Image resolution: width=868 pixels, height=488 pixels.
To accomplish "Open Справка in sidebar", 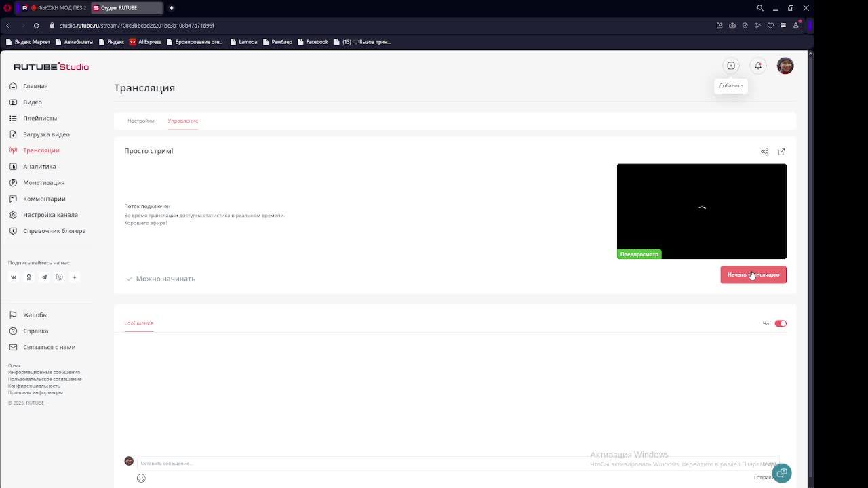I will [28, 331].
